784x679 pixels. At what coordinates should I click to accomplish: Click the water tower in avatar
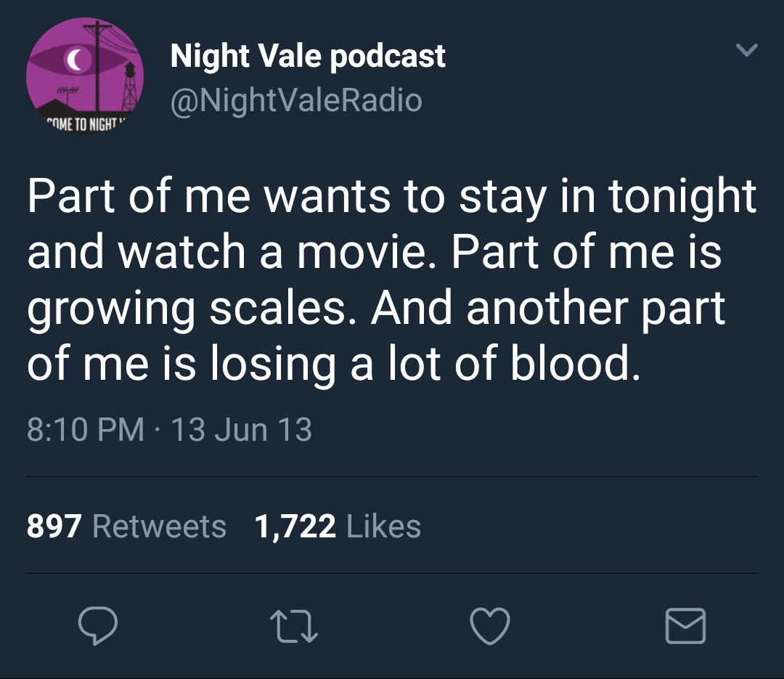pyautogui.click(x=129, y=84)
